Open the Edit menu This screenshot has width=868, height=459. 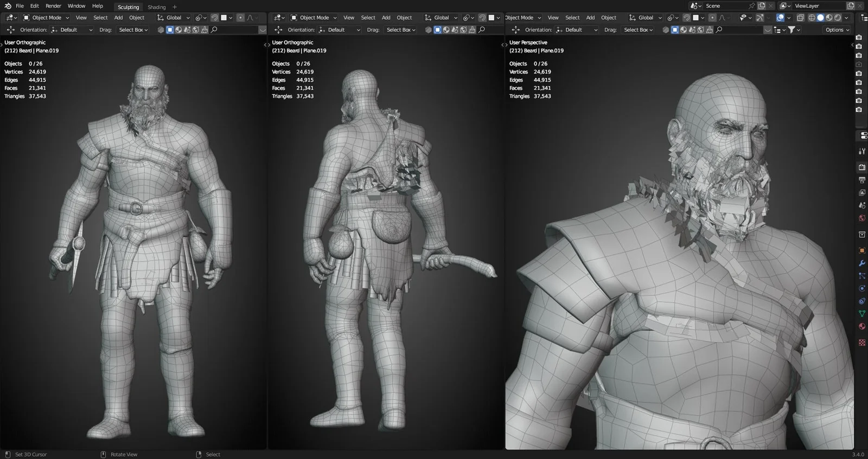[x=35, y=6]
